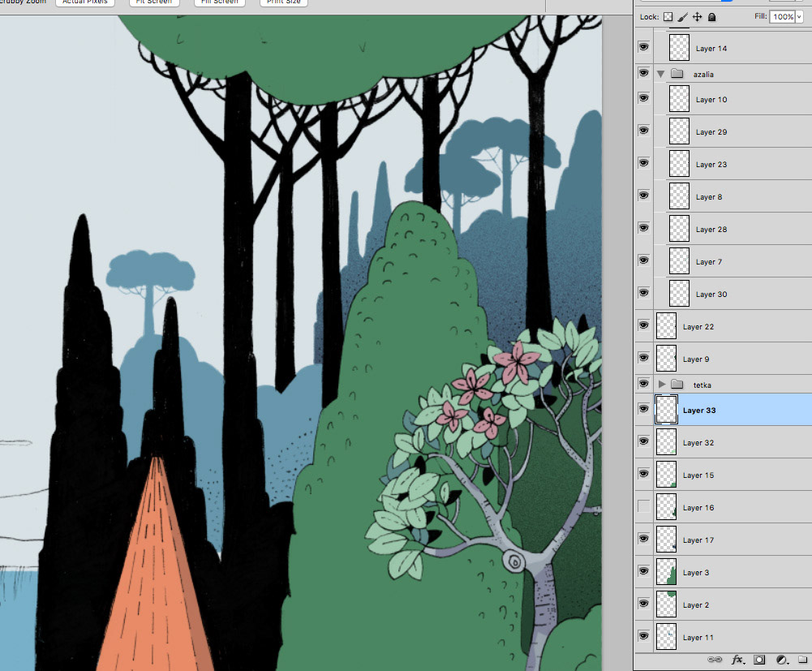812x671 pixels.
Task: Select the Layer 11 thumbnail
Action: point(666,636)
